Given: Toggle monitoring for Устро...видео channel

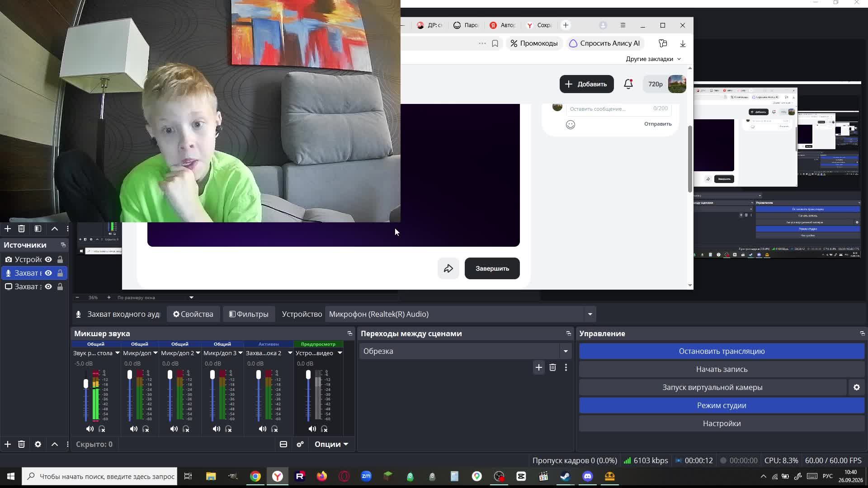Looking at the screenshot, I should click(324, 429).
